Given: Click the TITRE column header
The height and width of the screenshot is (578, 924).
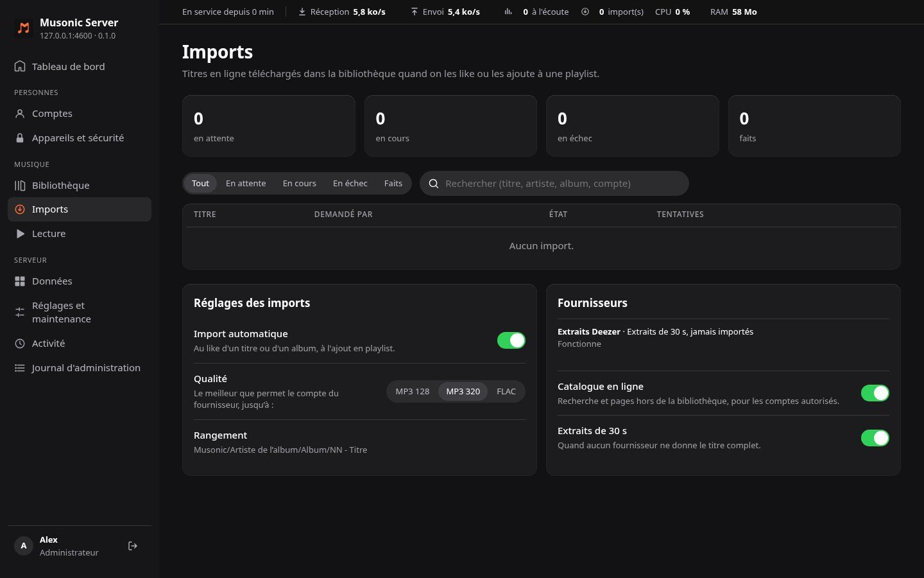Looking at the screenshot, I should click(x=205, y=215).
